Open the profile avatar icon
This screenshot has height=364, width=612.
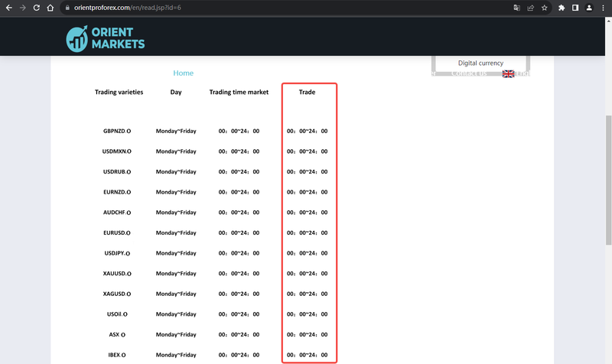pos(589,8)
